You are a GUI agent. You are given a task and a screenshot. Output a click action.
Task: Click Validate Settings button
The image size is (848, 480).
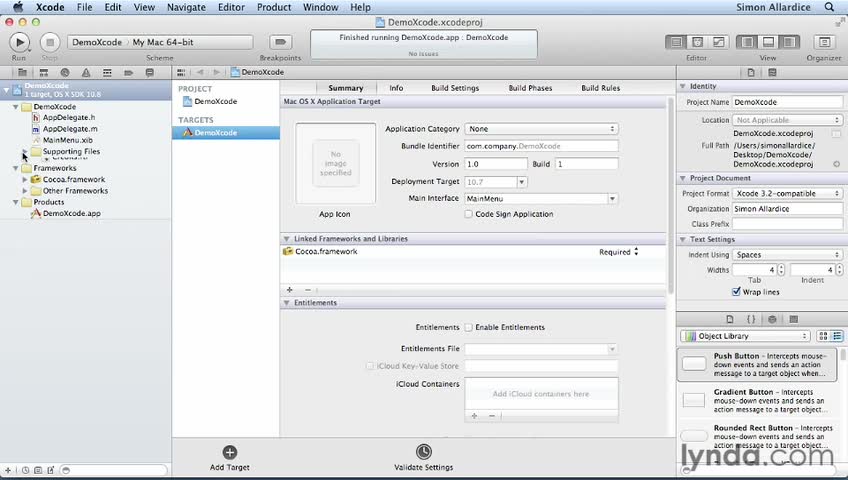point(423,458)
